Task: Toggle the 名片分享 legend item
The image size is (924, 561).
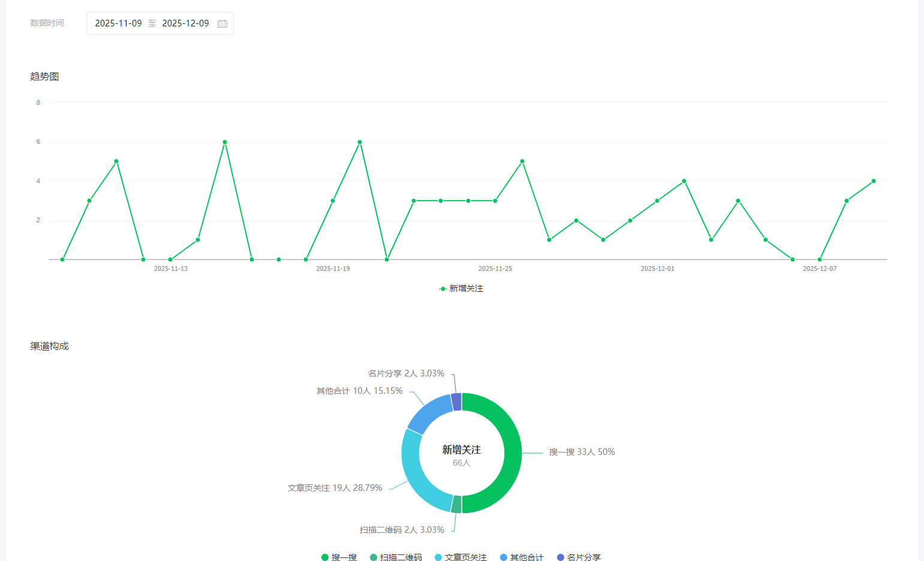Action: point(579,557)
